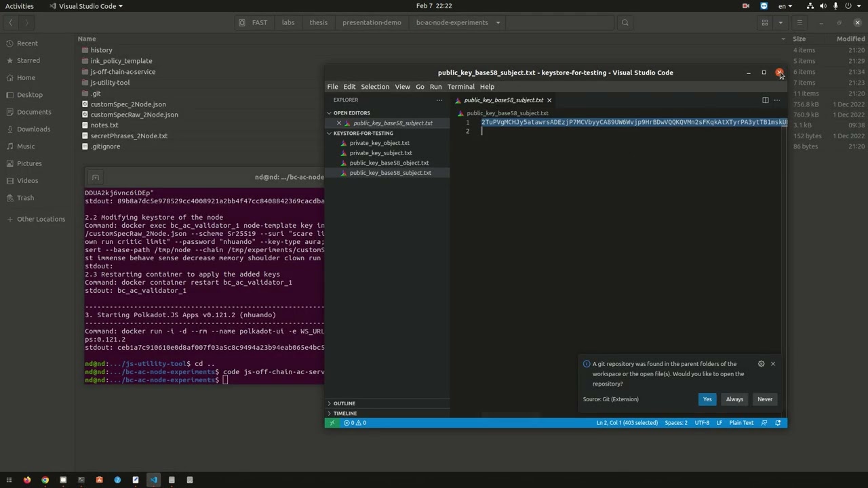This screenshot has height=488, width=868.
Task: Open the Edit menu in VS Code
Action: [x=349, y=87]
